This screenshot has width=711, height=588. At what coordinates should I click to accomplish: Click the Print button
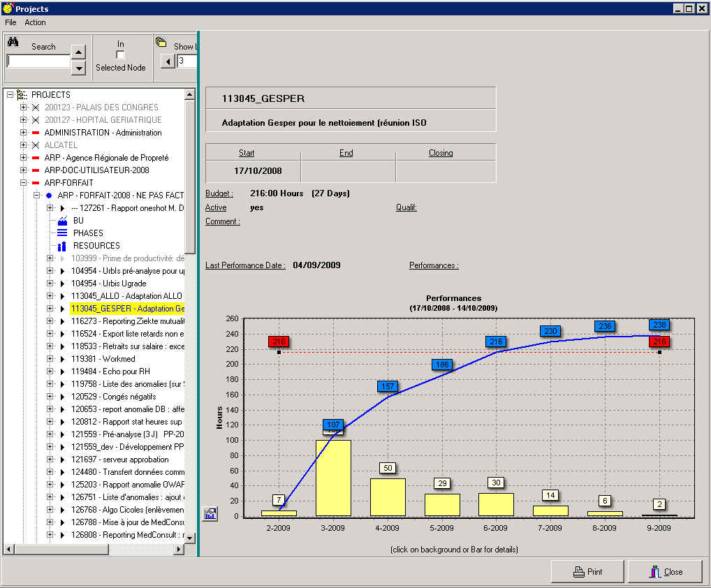point(587,571)
